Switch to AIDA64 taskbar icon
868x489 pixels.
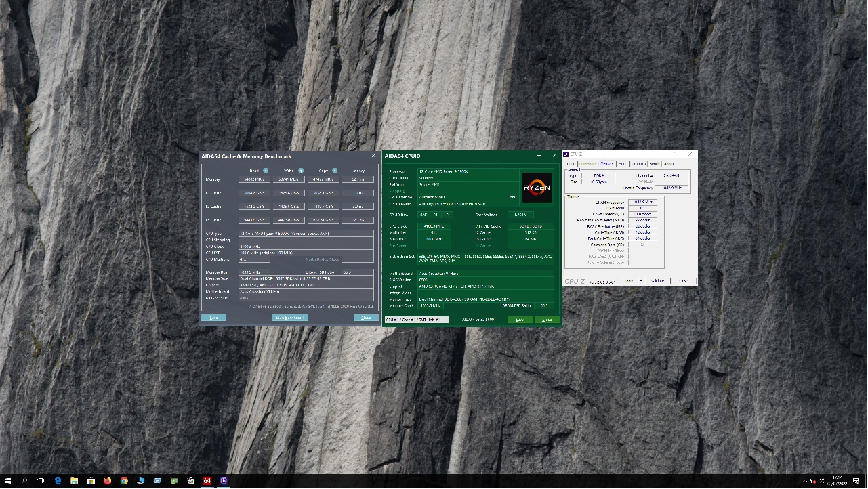tap(207, 482)
